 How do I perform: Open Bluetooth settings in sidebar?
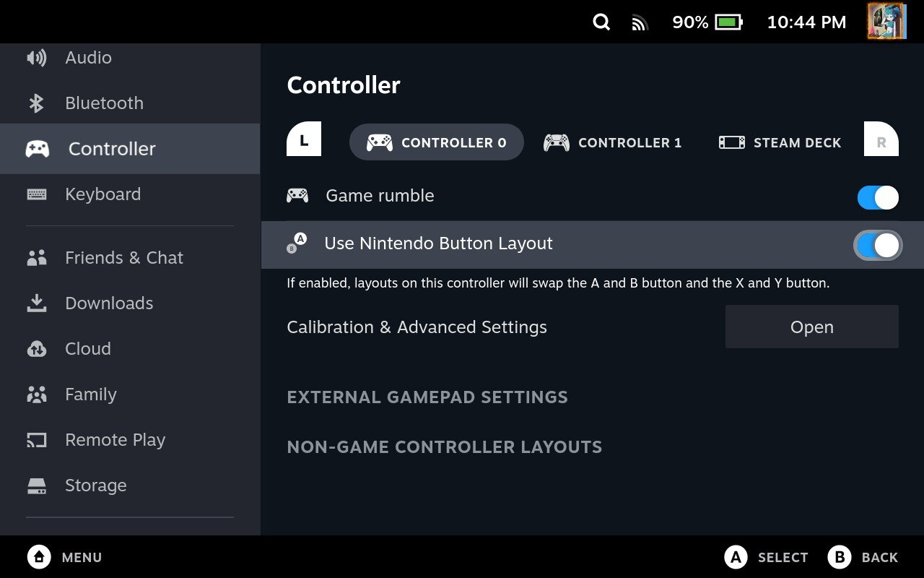point(130,103)
